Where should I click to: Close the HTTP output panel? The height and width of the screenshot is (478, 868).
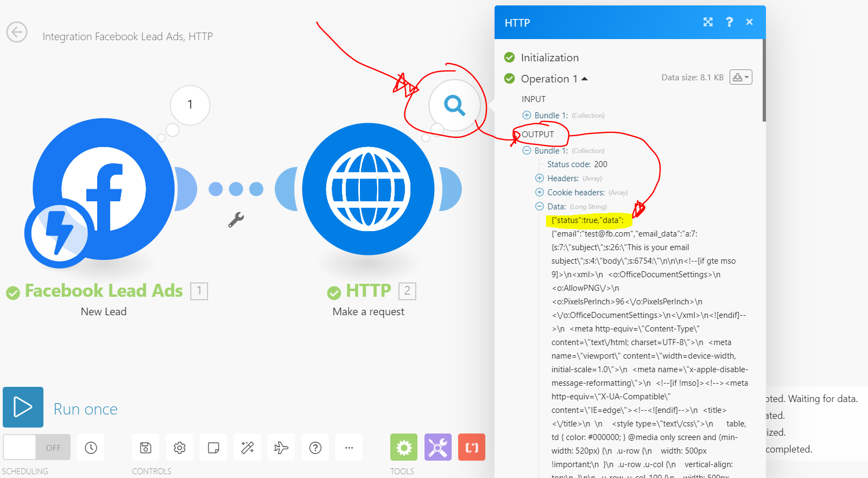coord(750,22)
